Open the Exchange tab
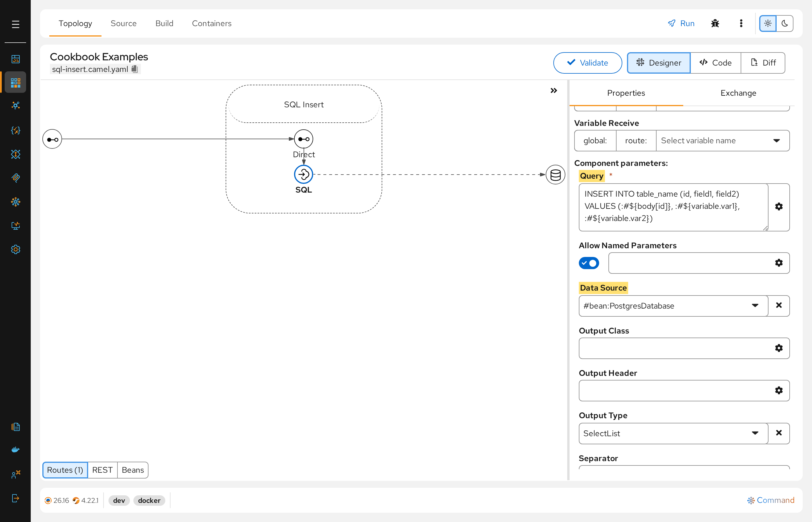Viewport: 812px width, 522px height. point(738,93)
